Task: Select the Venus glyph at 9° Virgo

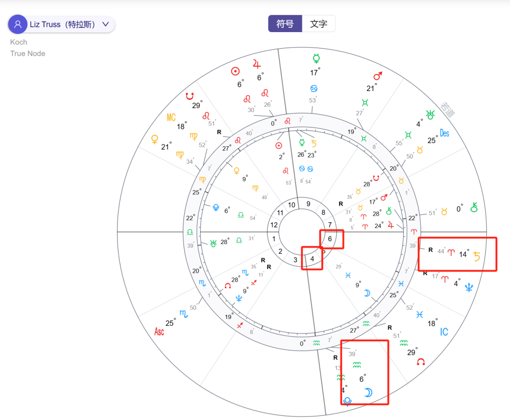Action: tap(237, 171)
